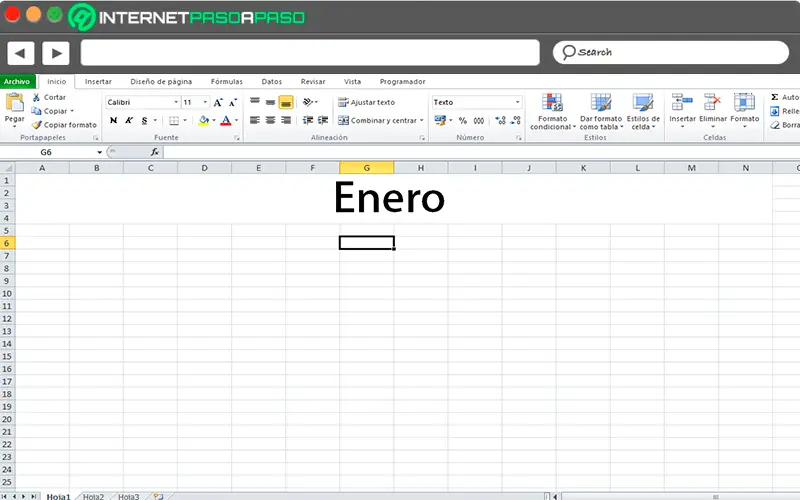Screen dimensions: 800x500
Task: Open Formato condicional menu
Action: click(x=553, y=112)
